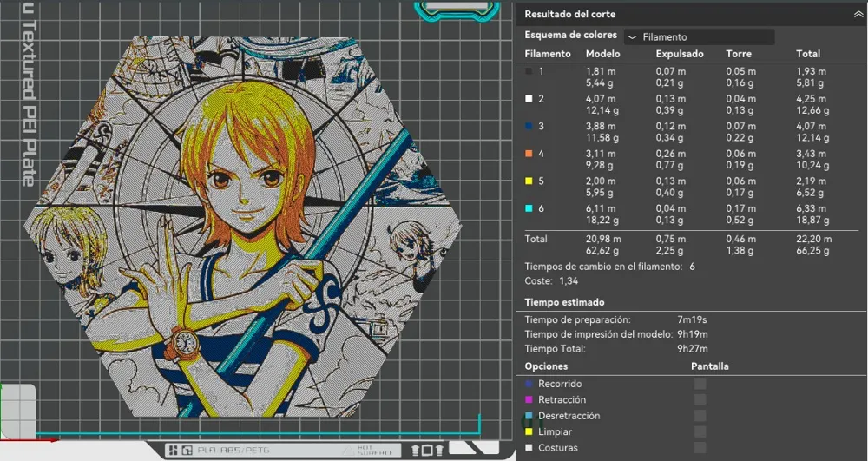868x461 pixels.
Task: Click the Tiempo de impresión 9h19m value
Action: [x=693, y=334]
